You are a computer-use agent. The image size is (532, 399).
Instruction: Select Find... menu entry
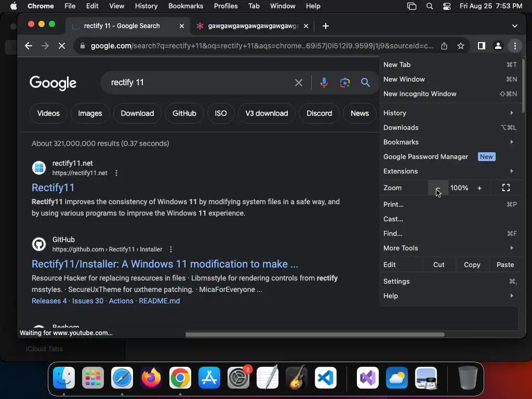(x=450, y=234)
